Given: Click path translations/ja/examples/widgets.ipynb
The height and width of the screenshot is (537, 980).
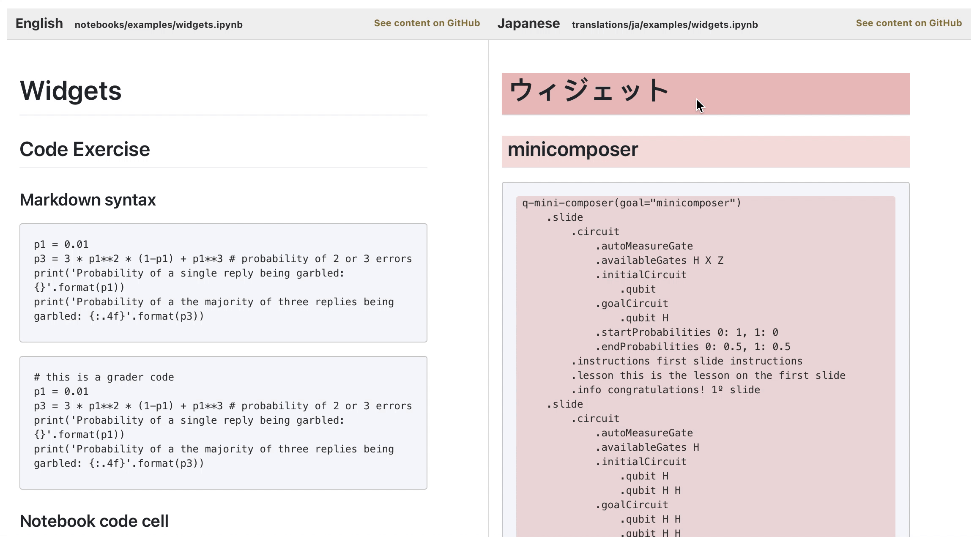Looking at the screenshot, I should tap(665, 25).
